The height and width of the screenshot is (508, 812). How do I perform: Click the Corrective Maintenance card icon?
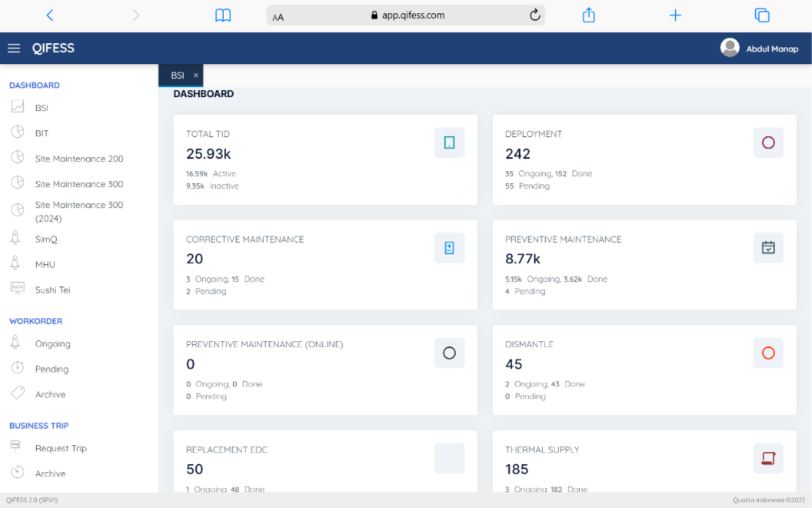click(x=449, y=248)
